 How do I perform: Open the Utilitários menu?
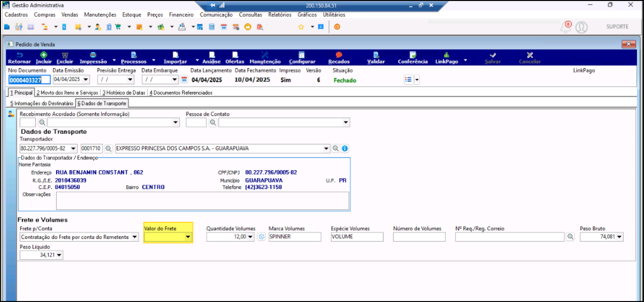click(x=334, y=15)
